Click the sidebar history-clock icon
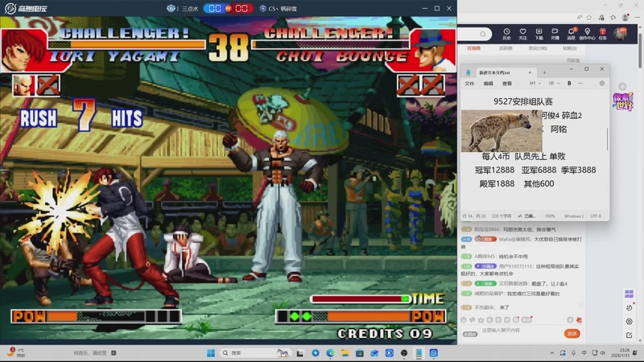This screenshot has height=362, width=644. point(630,308)
